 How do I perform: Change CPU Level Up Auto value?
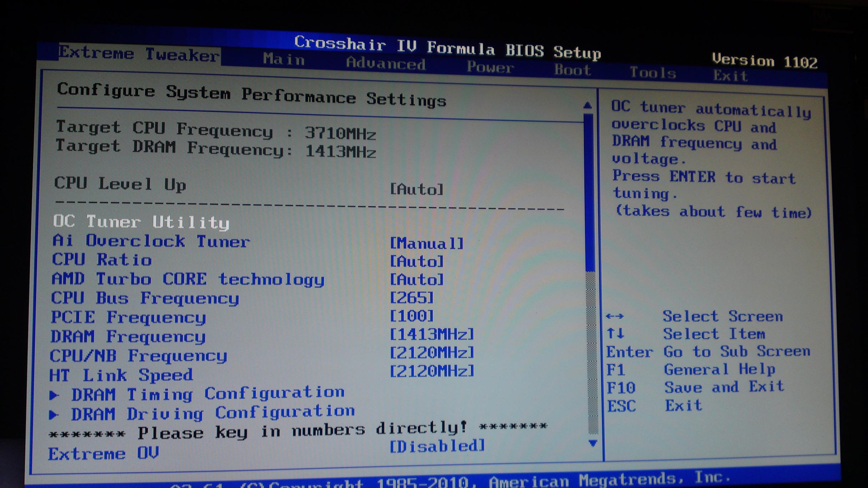coord(417,189)
